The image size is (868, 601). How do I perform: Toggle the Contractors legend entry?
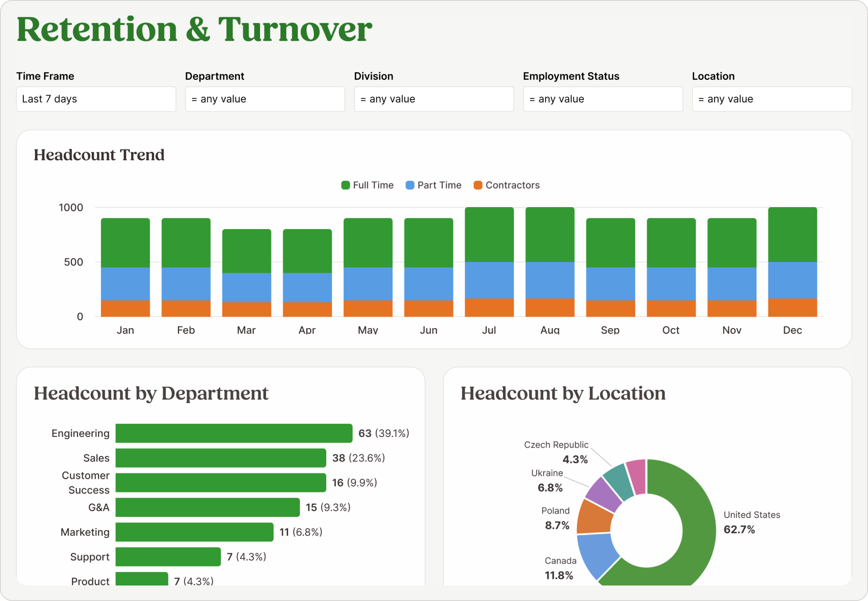(x=513, y=185)
